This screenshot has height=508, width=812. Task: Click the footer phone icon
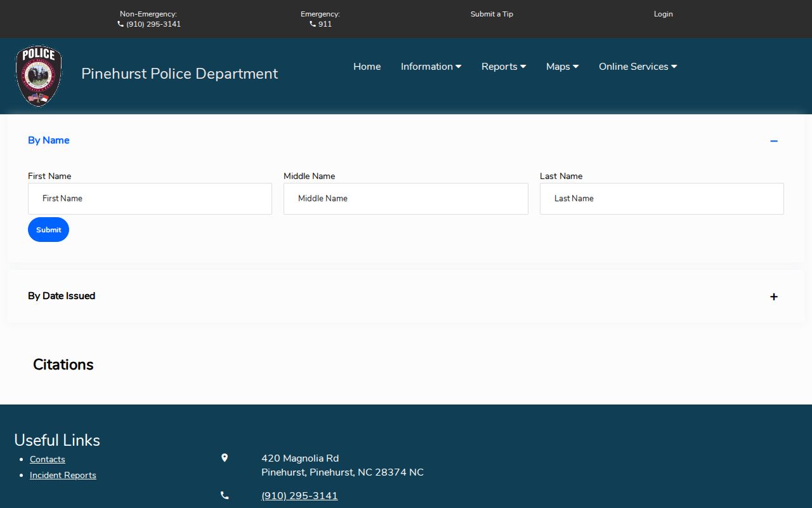(225, 495)
